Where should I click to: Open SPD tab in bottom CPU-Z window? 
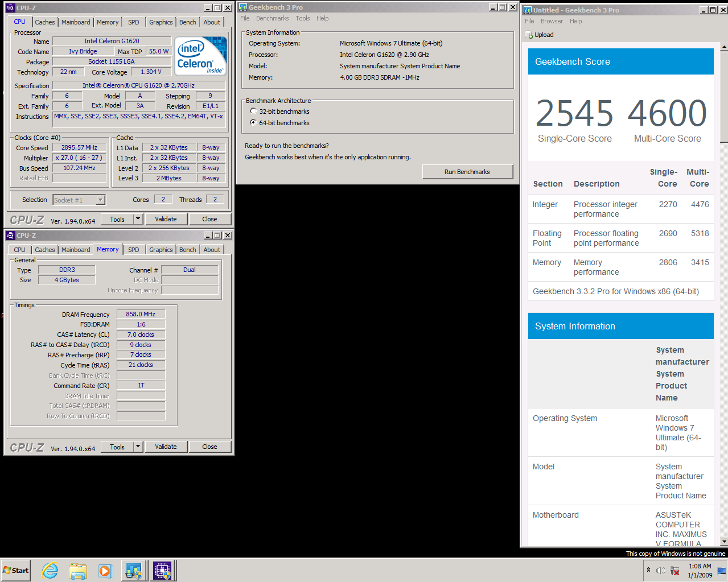pyautogui.click(x=134, y=250)
